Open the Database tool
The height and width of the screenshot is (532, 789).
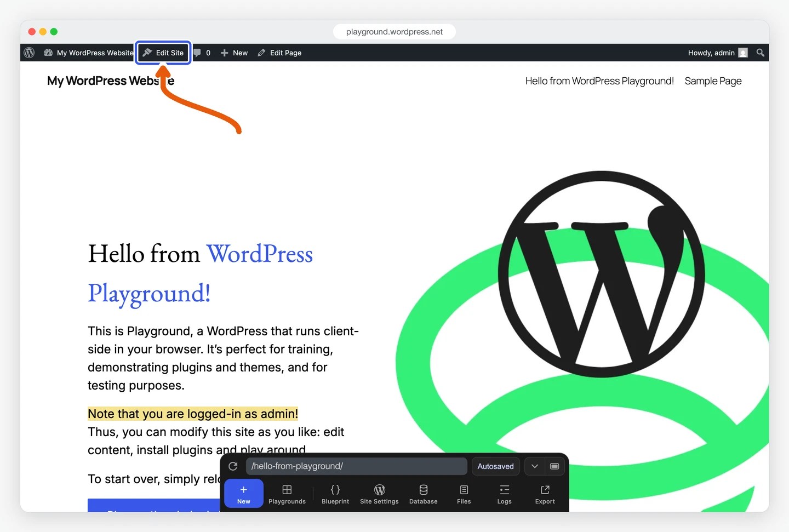[424, 494]
